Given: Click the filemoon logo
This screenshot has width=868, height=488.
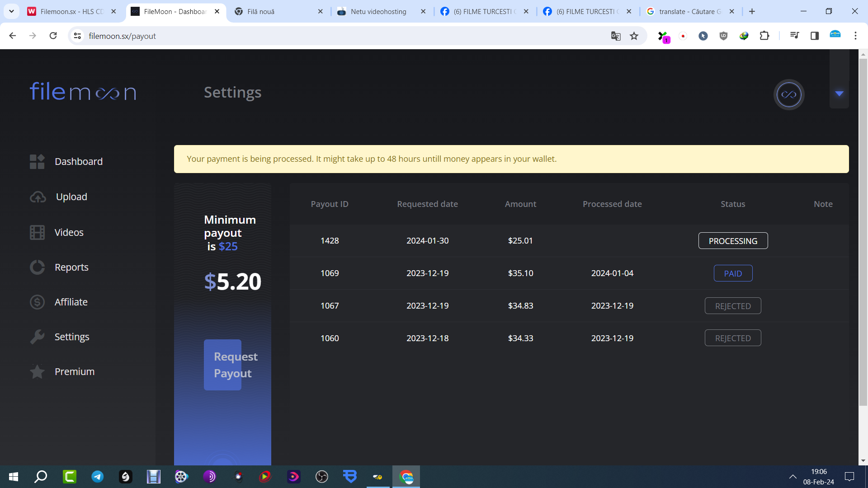Looking at the screenshot, I should pos(83,91).
